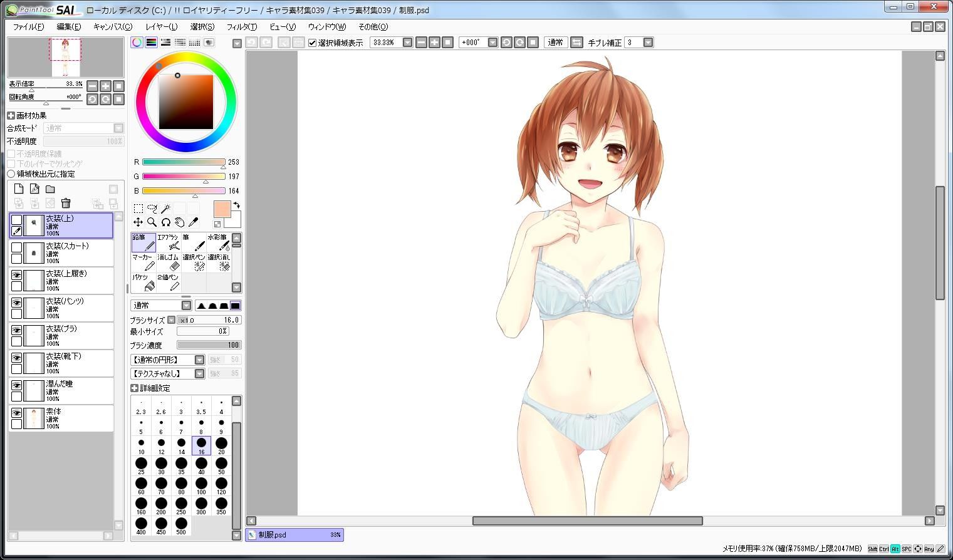Viewport: 953px width, 560px height.
Task: Select the Marker (マーカー) tool
Action: click(143, 262)
